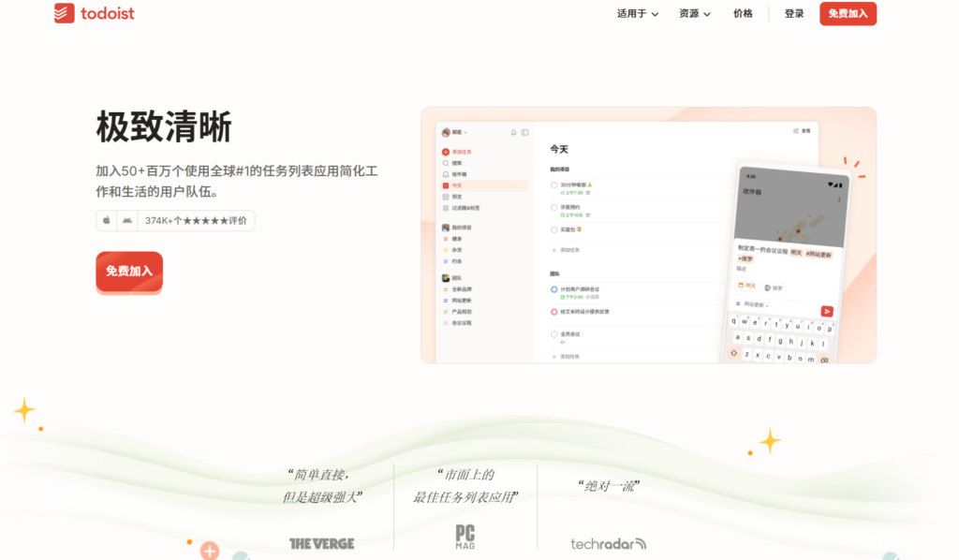Click the sidebar collapse icon next to the bell
Image resolution: width=959 pixels, height=560 pixels.
[x=524, y=131]
